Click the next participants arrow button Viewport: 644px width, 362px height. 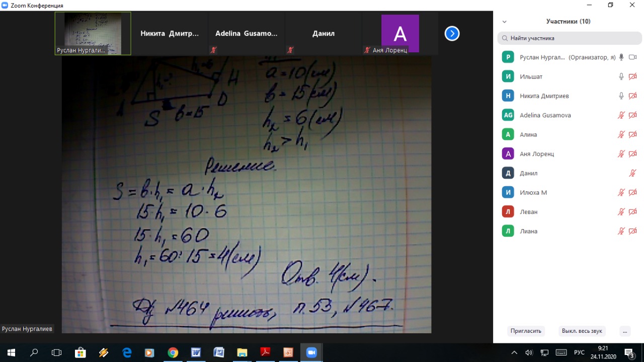[x=452, y=33]
